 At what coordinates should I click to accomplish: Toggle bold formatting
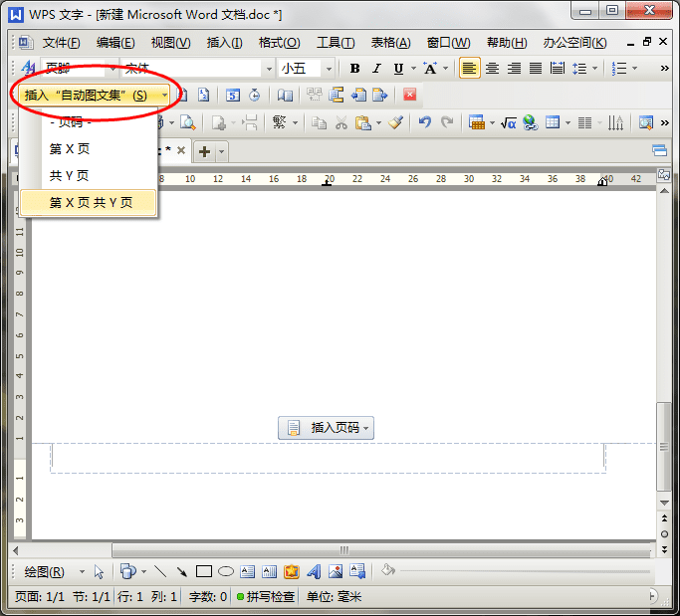(354, 68)
